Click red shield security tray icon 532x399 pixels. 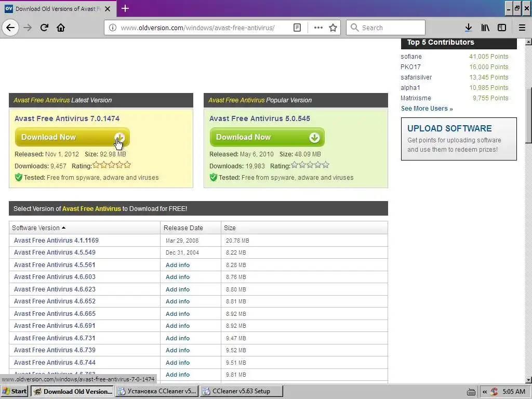tap(494, 392)
